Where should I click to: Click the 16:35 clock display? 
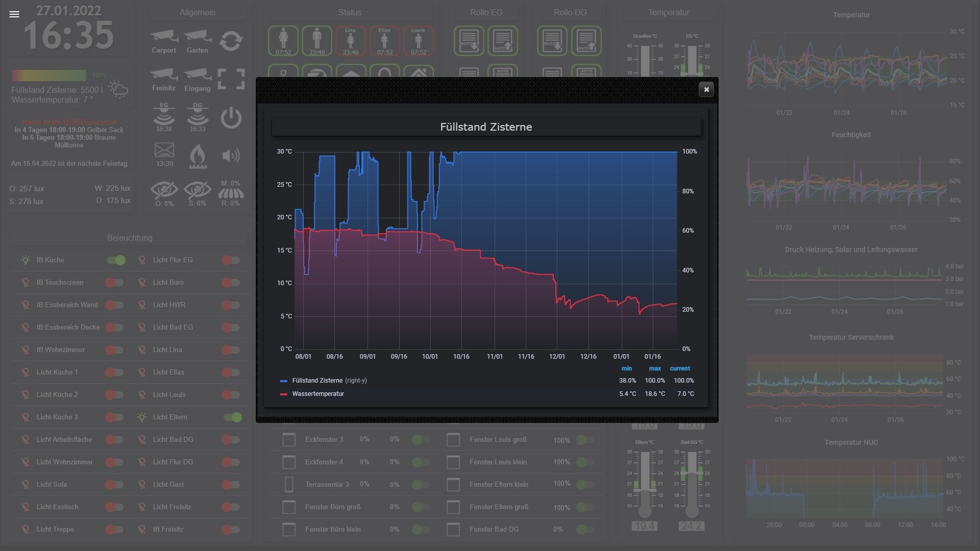pos(68,36)
